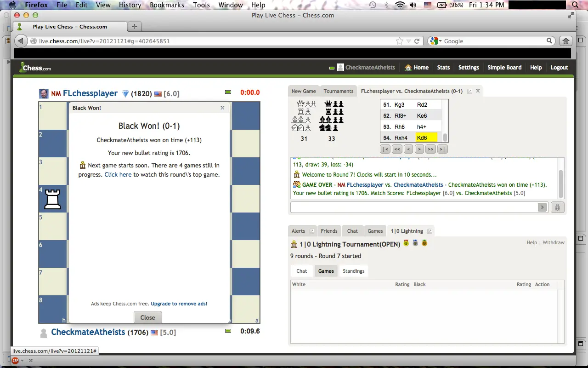The height and width of the screenshot is (368, 588).
Task: Pop out the 1|0 Lightning tab
Action: pos(430,231)
